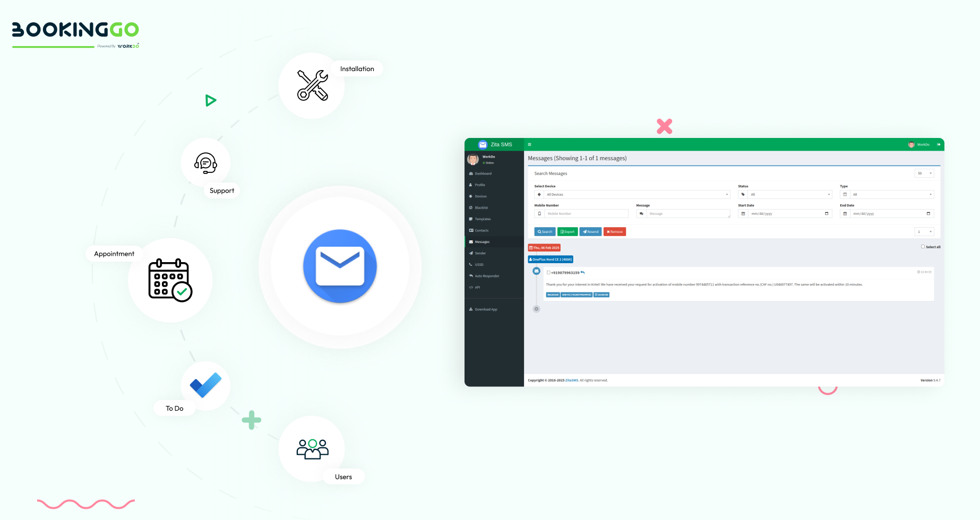The image size is (980, 520).
Task: Open the Dashboard sidebar menu item
Action: click(x=483, y=174)
